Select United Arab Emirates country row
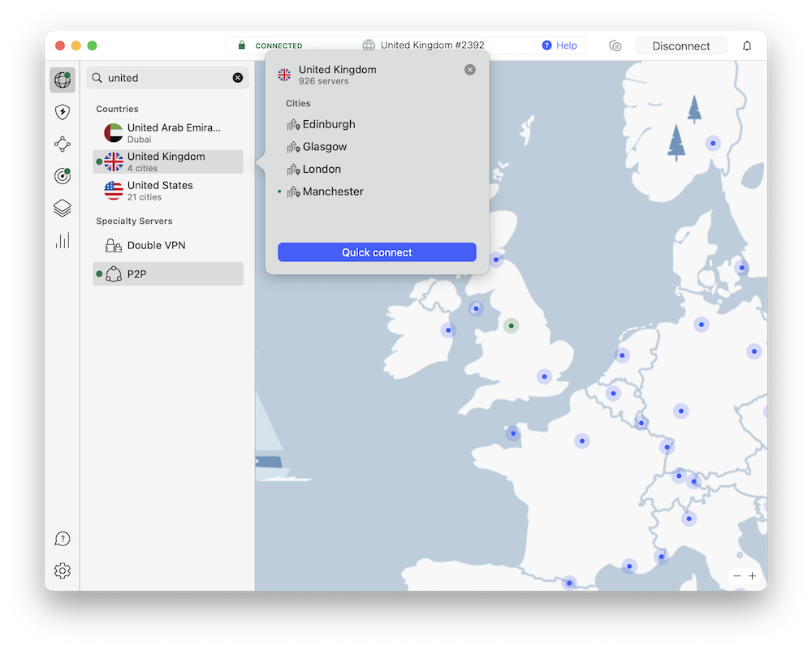This screenshot has height=650, width=812. pyautogui.click(x=168, y=133)
